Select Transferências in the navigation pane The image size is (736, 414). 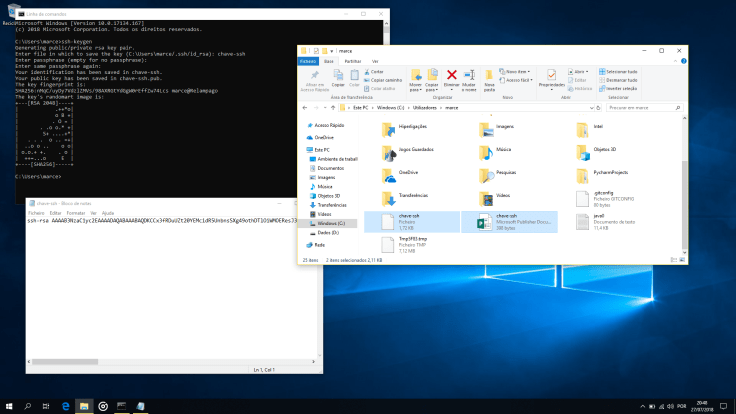[333, 205]
